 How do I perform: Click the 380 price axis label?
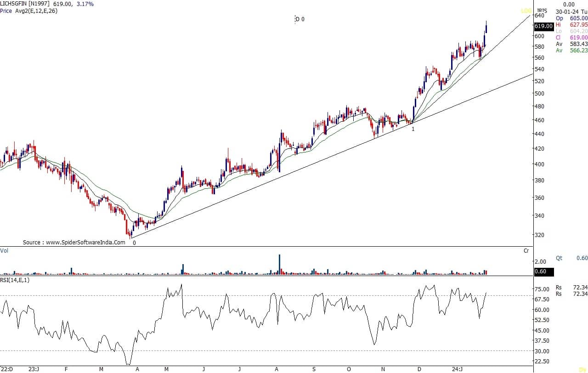539,181
